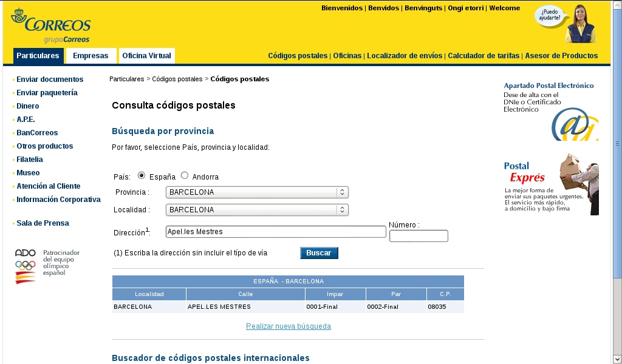The image size is (622, 364).
Task: Open Enviar documentos in the sidebar
Action: (50, 79)
